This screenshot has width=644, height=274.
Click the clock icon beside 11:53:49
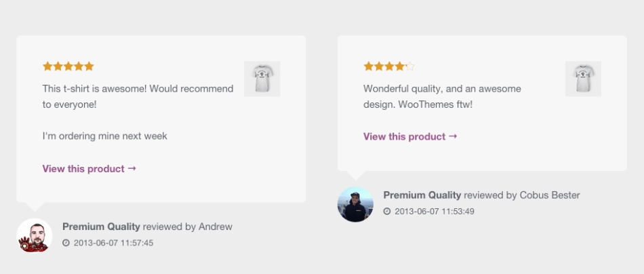coord(387,212)
